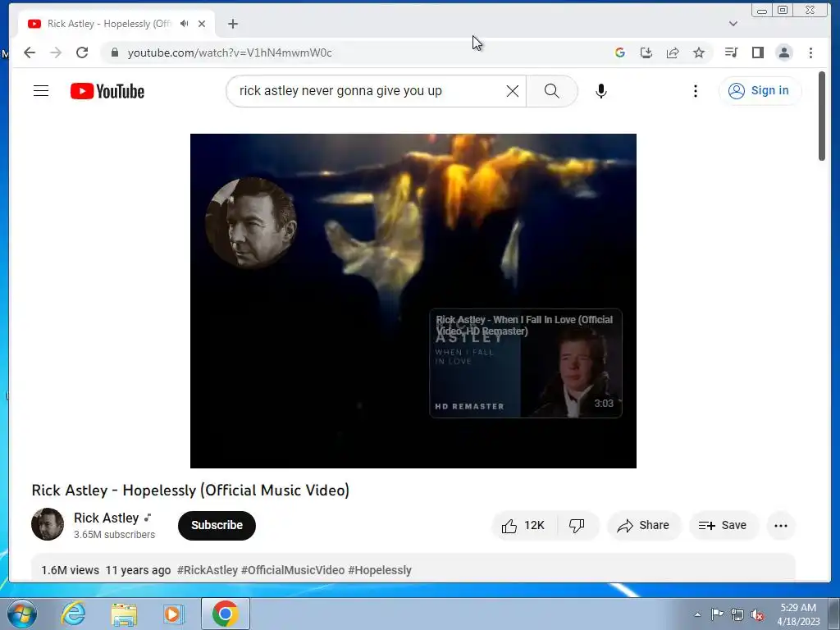Viewport: 840px width, 630px height.
Task: Open Windows Media Player from the taskbar
Action: [x=173, y=614]
